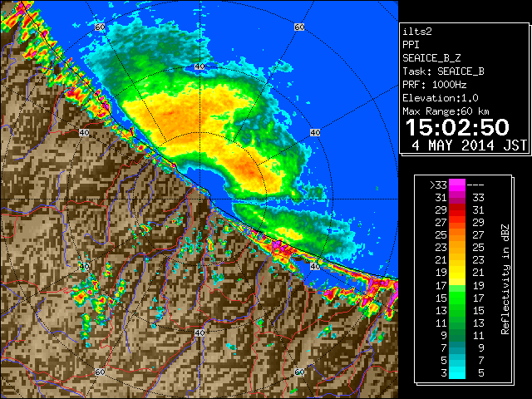Click the 60 range label at the northeast ring

point(299,27)
